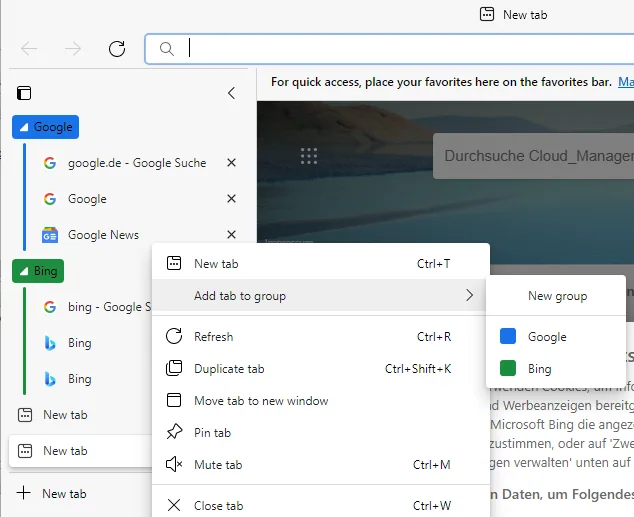The height and width of the screenshot is (517, 634).
Task: Click the Durchsuche Cloud_Manager search box
Action: point(534,156)
